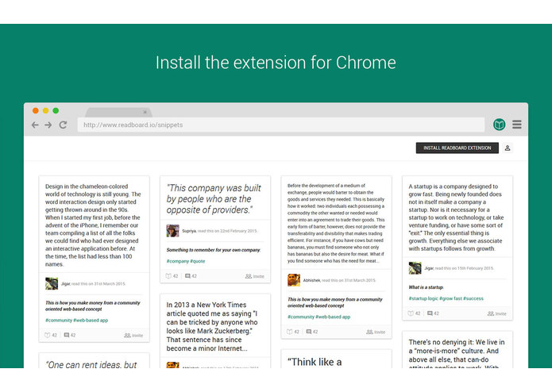Click read count icon on startup card
The width and height of the screenshot is (552, 392).
(x=411, y=313)
